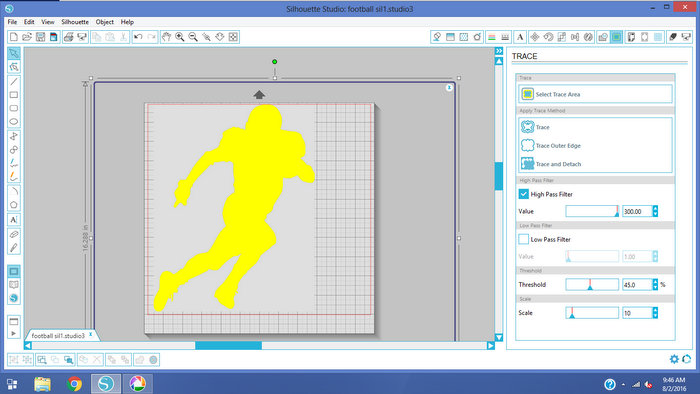Choose the Select arrow tool
The image size is (700, 394).
pos(14,54)
